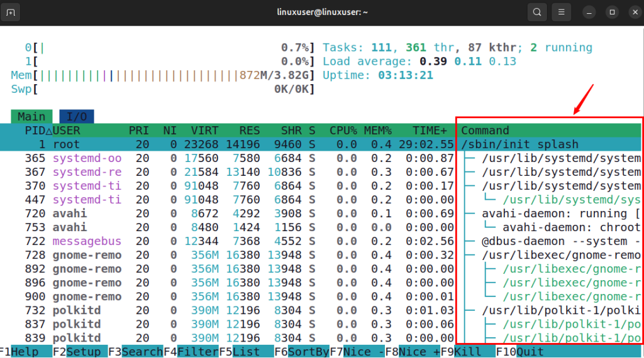644x358 pixels.
Task: Open the F6 SortBy menu
Action: click(306, 352)
